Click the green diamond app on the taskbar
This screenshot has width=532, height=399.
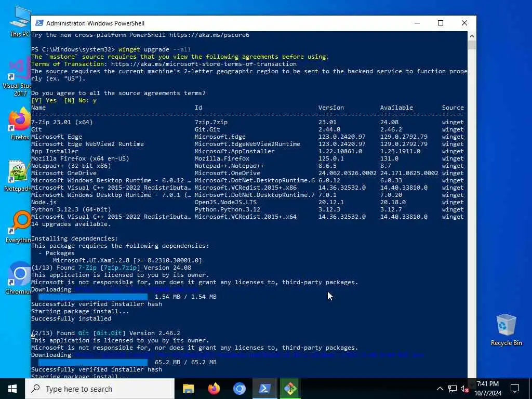coord(290,389)
